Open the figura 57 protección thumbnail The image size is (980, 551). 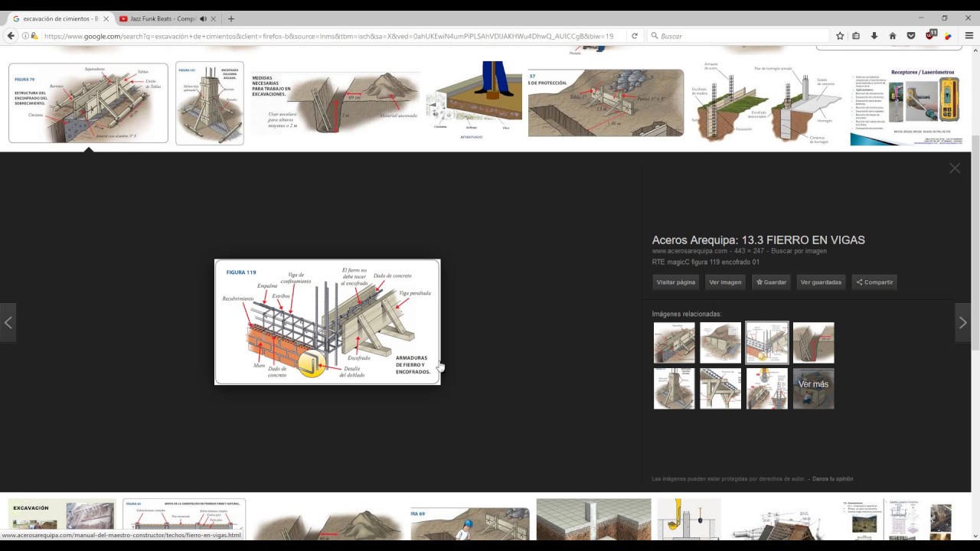tap(606, 103)
